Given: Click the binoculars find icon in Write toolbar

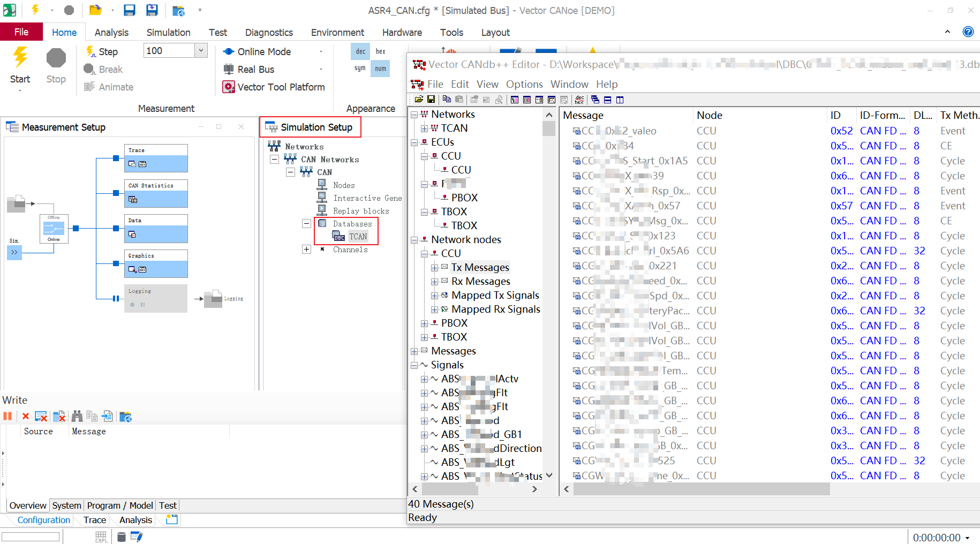Looking at the screenshot, I should coord(77,416).
